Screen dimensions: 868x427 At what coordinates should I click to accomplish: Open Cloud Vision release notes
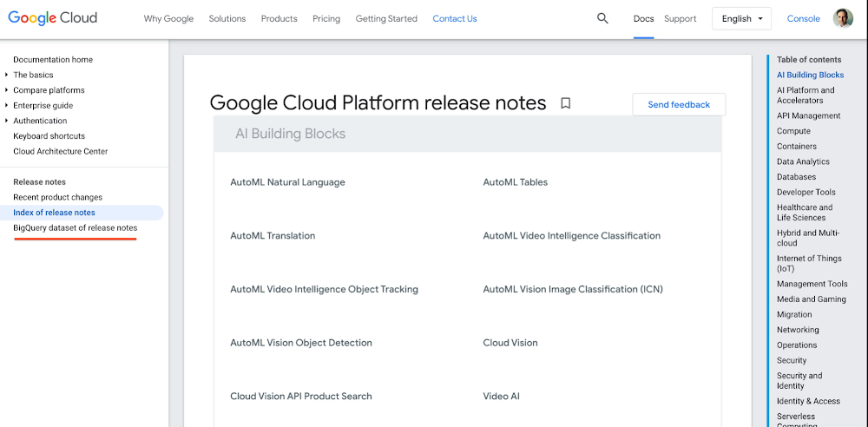[510, 343]
